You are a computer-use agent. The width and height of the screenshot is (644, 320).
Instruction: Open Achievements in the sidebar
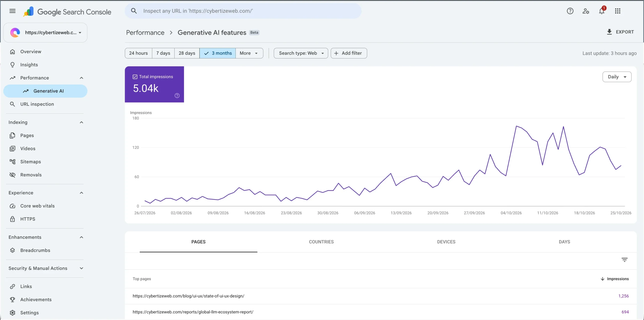click(x=45, y=299)
